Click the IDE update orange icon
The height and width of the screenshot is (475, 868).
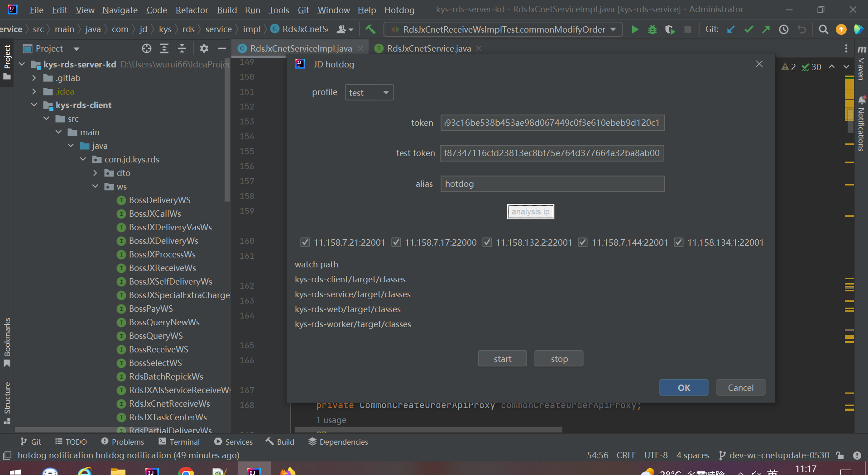click(841, 29)
